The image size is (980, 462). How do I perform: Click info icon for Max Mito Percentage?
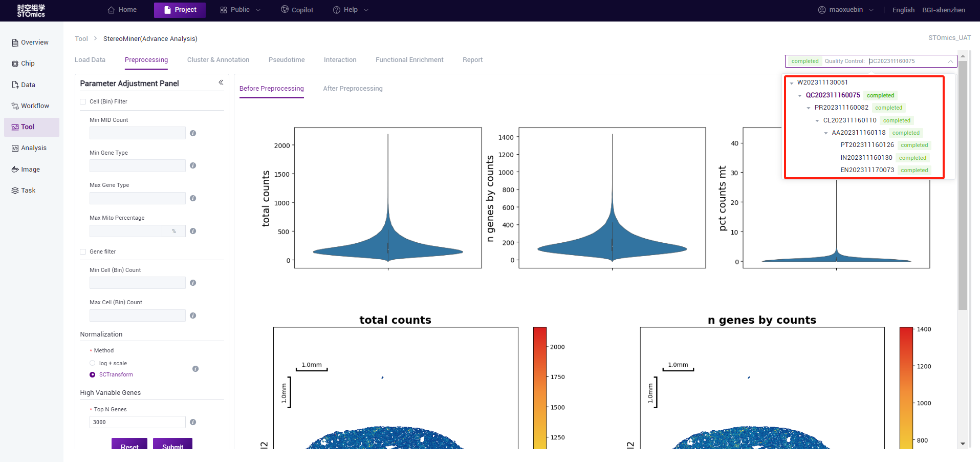tap(193, 231)
